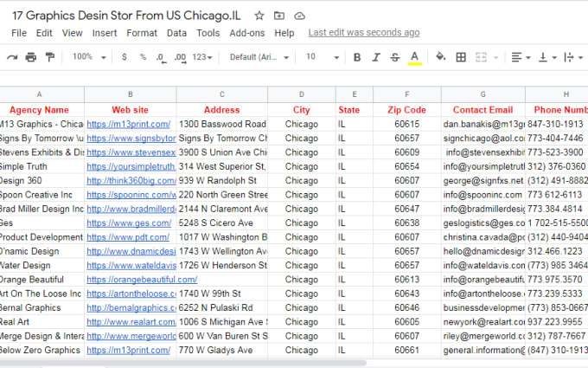Image resolution: width=588 pixels, height=368 pixels.
Task: Click the document title to rename
Action: [x=126, y=16]
